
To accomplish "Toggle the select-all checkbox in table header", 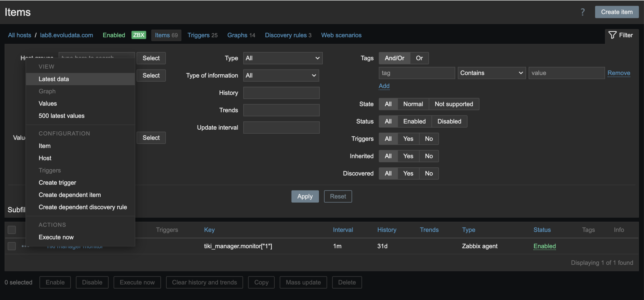I will pos(12,230).
